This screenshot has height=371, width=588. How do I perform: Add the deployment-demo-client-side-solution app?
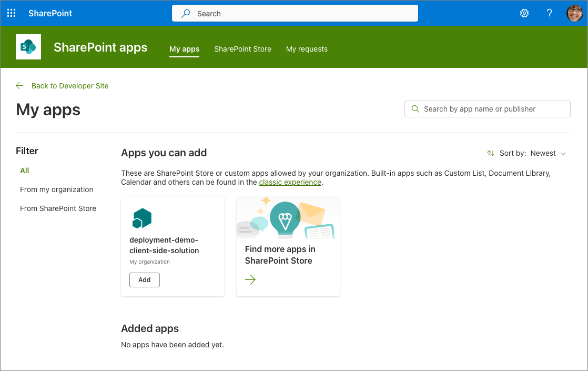tap(145, 280)
